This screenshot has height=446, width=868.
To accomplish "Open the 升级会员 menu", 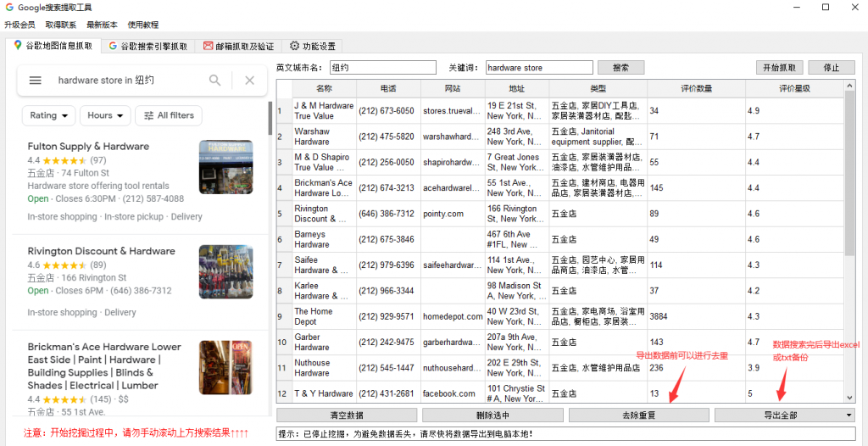I will (x=19, y=25).
